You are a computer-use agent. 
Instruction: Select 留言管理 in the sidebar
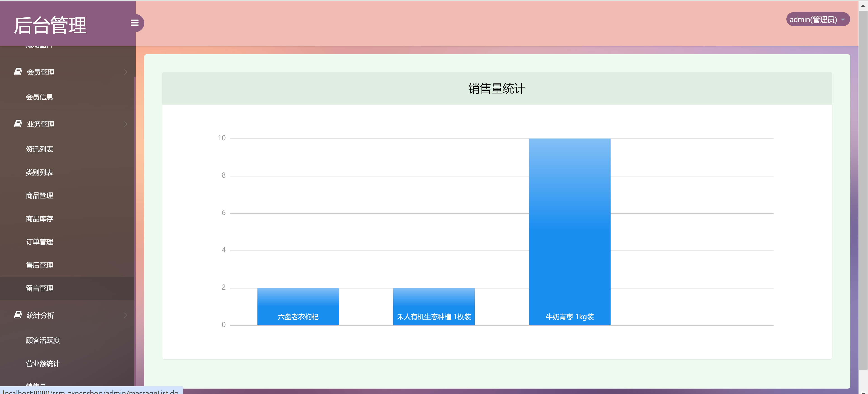(x=39, y=288)
